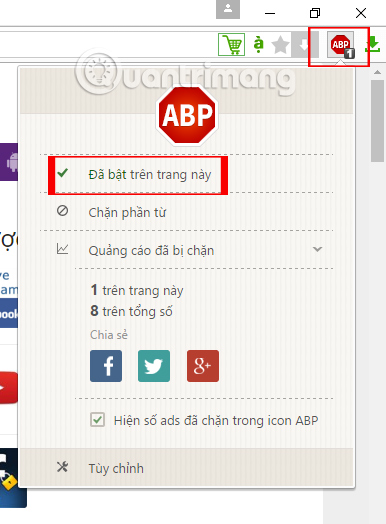Collapse the 'Quảng cáo đã bị chặn' chevron
This screenshot has width=386, height=524.
[x=317, y=249]
